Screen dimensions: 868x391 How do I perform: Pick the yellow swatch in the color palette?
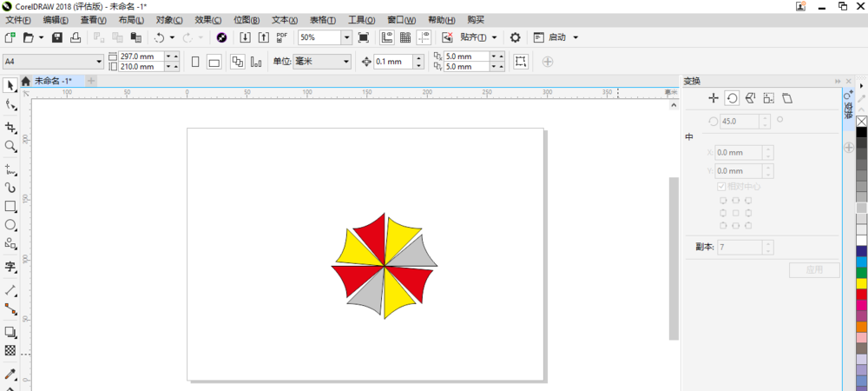click(x=861, y=283)
